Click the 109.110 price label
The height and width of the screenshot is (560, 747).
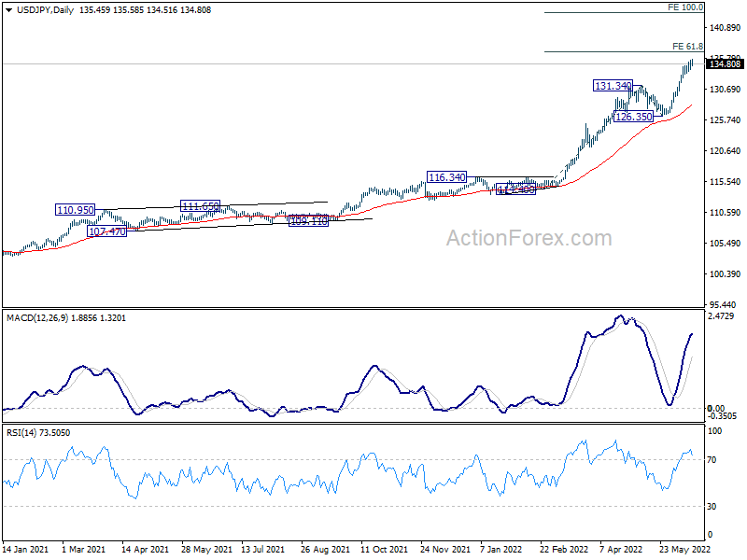(309, 220)
